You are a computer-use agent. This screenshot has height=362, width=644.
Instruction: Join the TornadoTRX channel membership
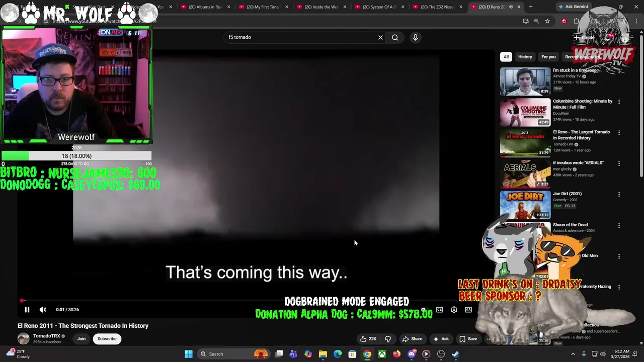pyautogui.click(x=82, y=339)
